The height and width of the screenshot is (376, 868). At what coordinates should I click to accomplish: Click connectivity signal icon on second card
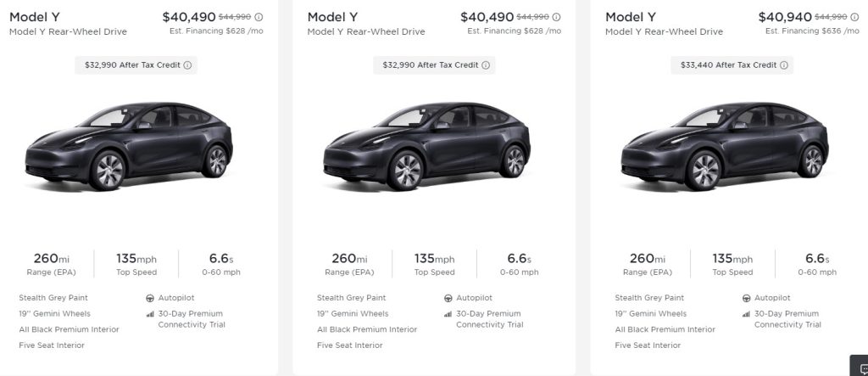448,314
